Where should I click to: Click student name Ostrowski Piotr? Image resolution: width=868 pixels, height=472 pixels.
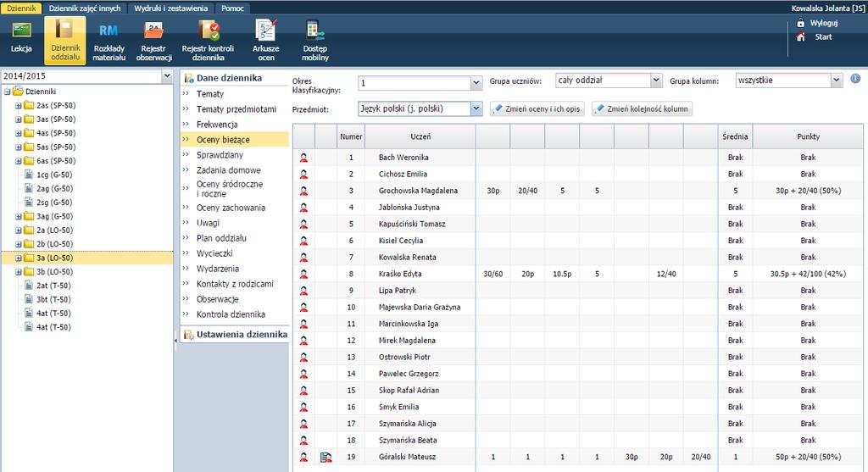[404, 357]
